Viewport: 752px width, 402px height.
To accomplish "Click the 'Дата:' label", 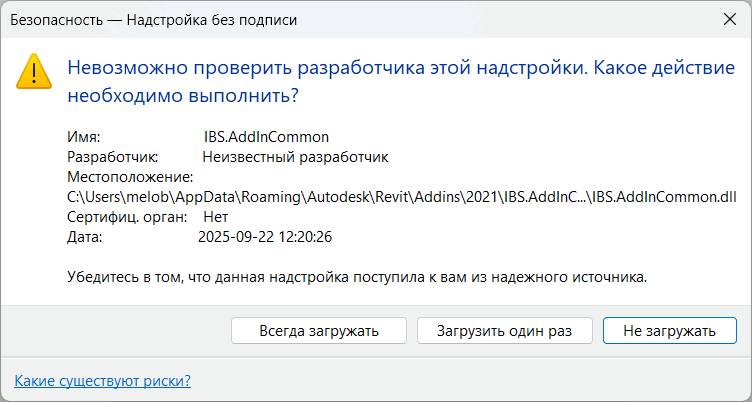I will coord(85,237).
